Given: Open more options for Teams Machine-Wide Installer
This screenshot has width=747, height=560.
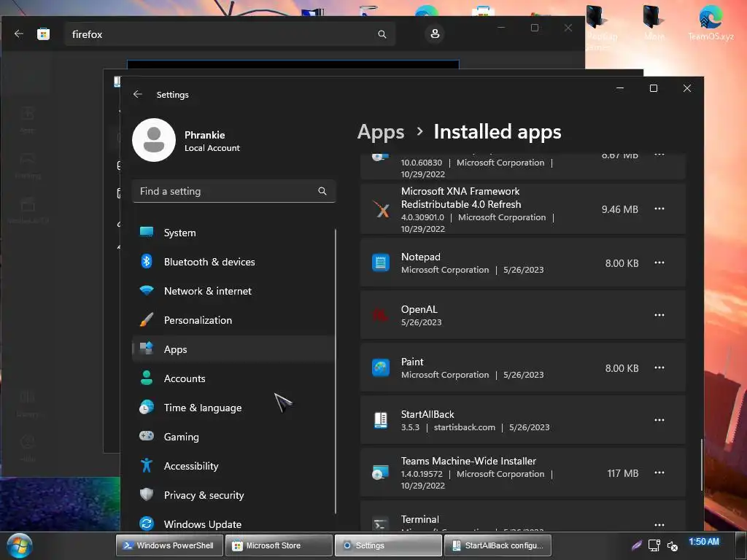Looking at the screenshot, I should click(659, 472).
